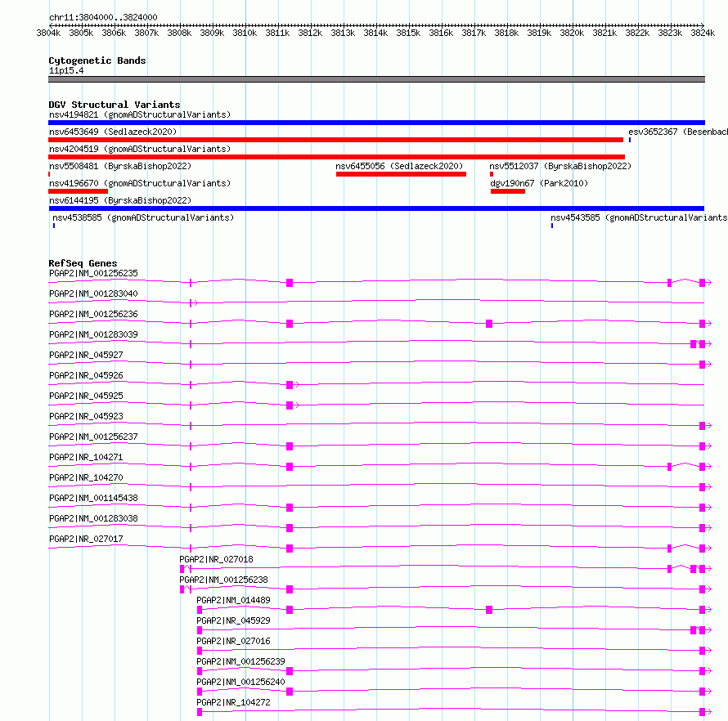The image size is (728, 721).
Task: Open transcript PGAP2|NR_045929
Action: (234, 620)
